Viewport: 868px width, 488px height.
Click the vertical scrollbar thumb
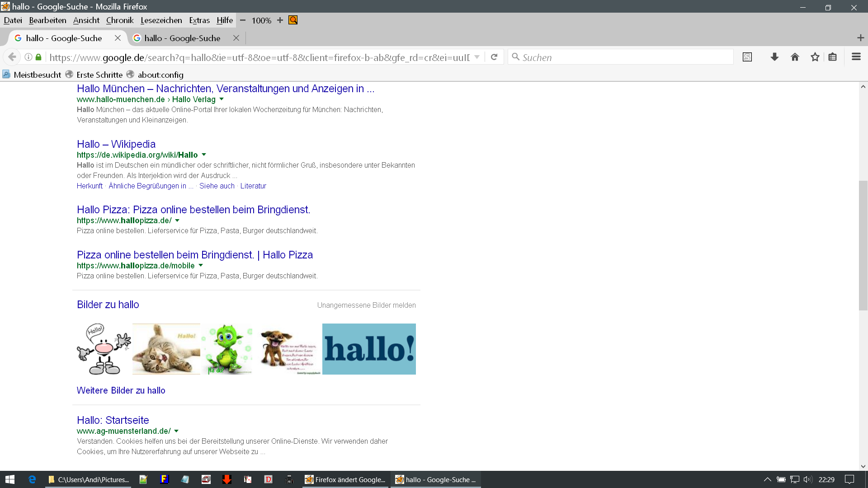[x=863, y=245]
